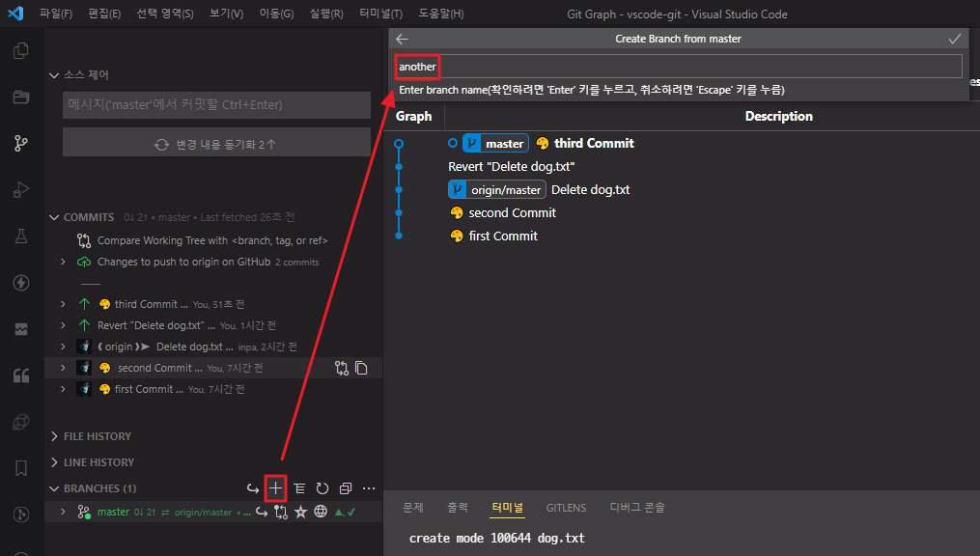Image resolution: width=980 pixels, height=556 pixels.
Task: Open the bookmark activity bar icon
Action: point(21,468)
